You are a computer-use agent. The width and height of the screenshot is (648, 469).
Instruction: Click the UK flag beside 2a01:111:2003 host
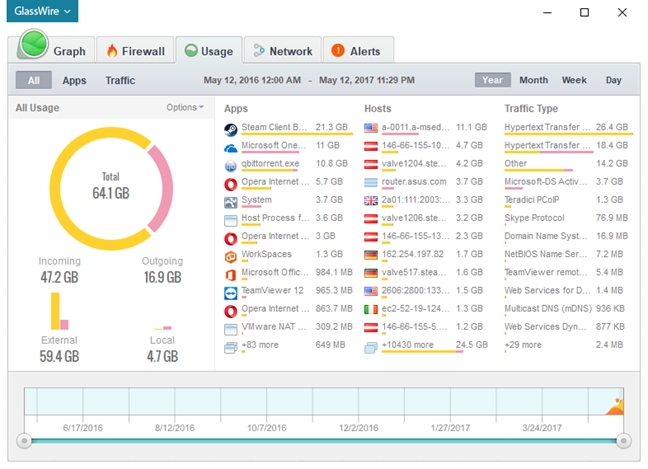click(x=371, y=200)
